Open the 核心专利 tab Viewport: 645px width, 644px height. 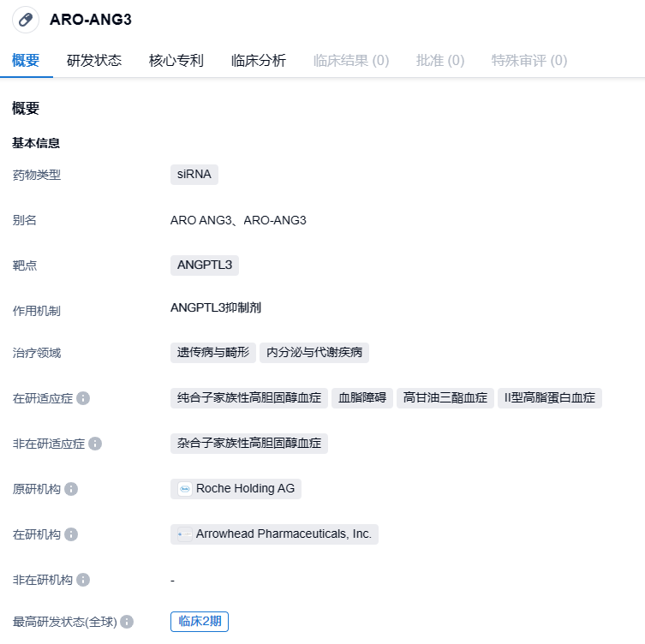coord(176,61)
